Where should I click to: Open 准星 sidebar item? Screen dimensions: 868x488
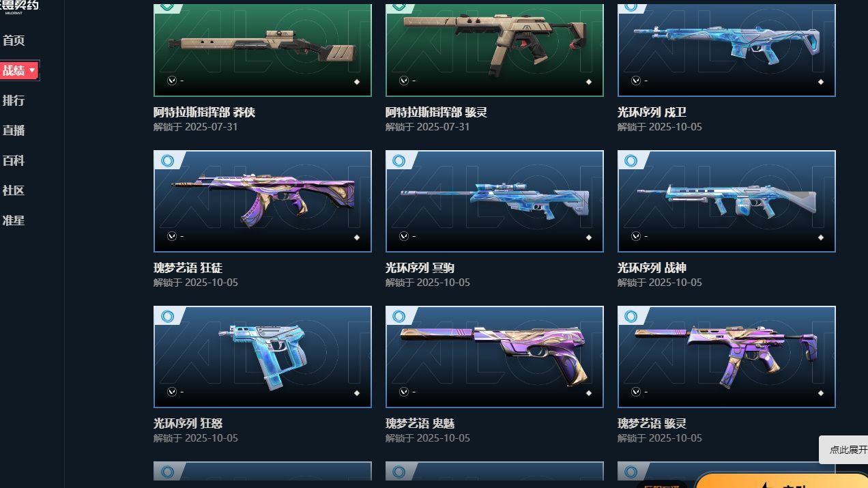(14, 220)
